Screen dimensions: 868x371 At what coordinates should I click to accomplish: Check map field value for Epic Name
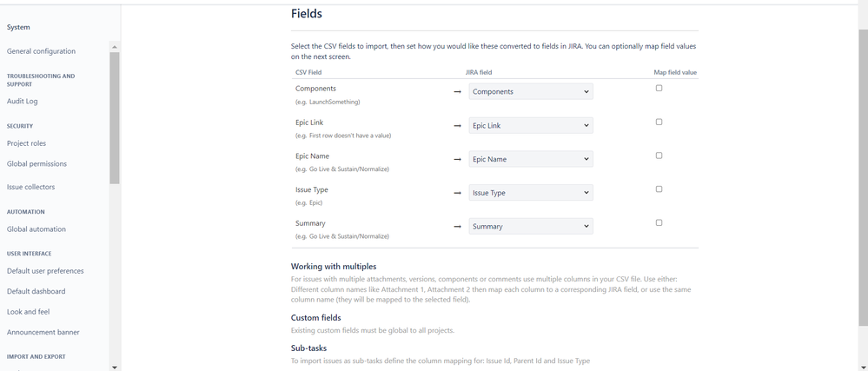pyautogui.click(x=659, y=156)
